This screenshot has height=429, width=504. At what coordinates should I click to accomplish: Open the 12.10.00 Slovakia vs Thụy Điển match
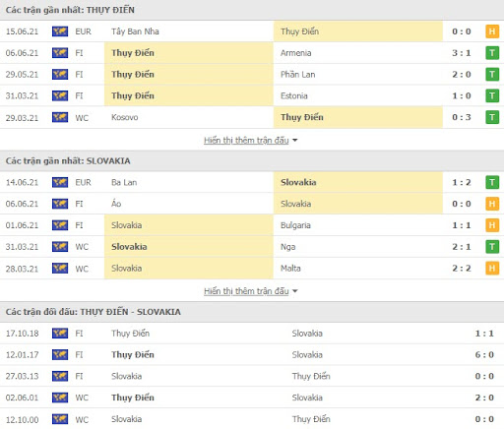(x=252, y=419)
